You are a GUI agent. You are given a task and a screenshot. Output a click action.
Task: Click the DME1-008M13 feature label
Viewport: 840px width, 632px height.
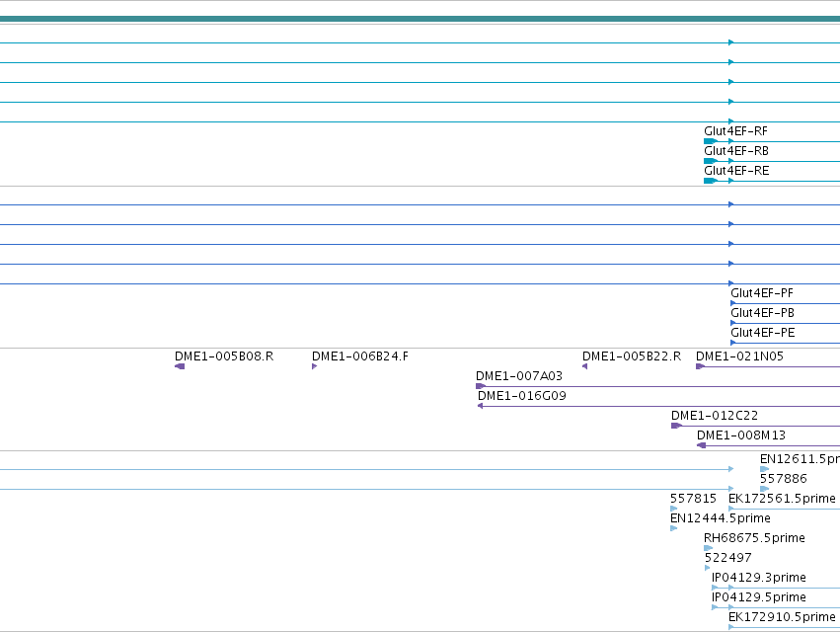(x=741, y=435)
